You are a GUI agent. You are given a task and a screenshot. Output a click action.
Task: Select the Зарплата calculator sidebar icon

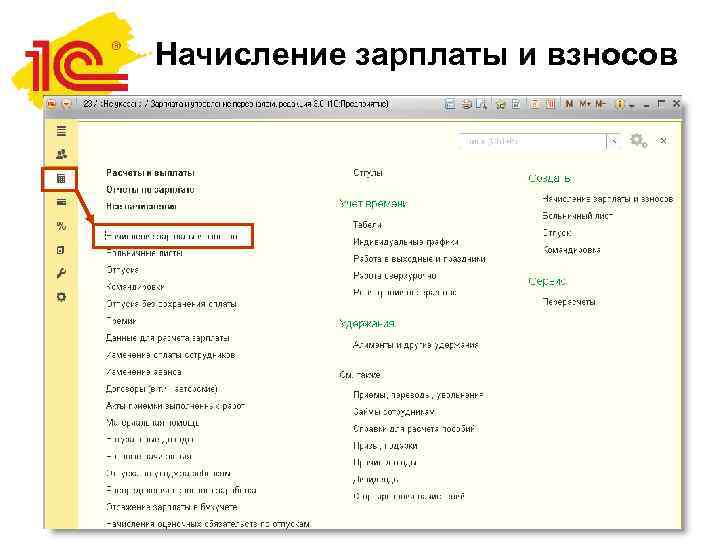[x=61, y=178]
